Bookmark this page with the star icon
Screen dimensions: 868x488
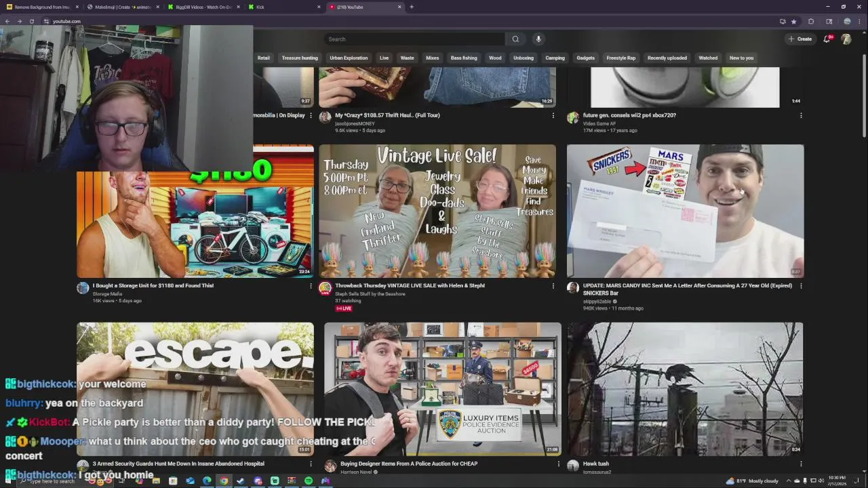793,21
